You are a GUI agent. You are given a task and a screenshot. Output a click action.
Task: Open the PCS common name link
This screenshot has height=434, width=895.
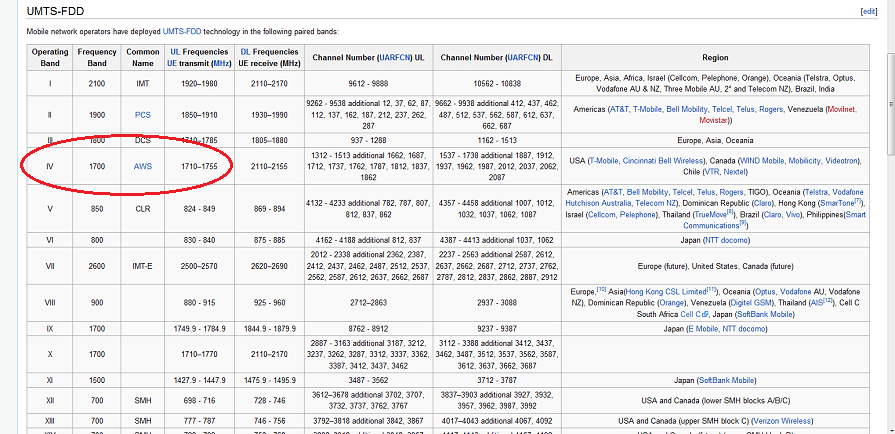point(143,115)
